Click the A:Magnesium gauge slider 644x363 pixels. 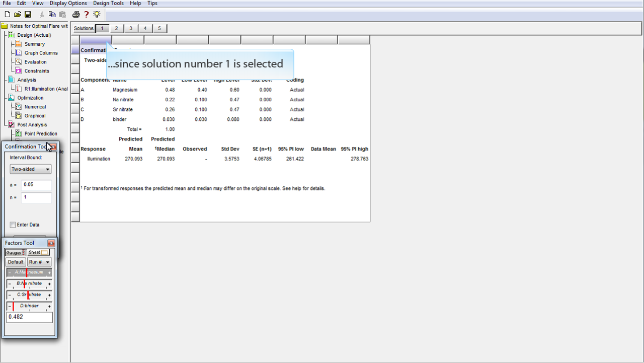point(29,272)
